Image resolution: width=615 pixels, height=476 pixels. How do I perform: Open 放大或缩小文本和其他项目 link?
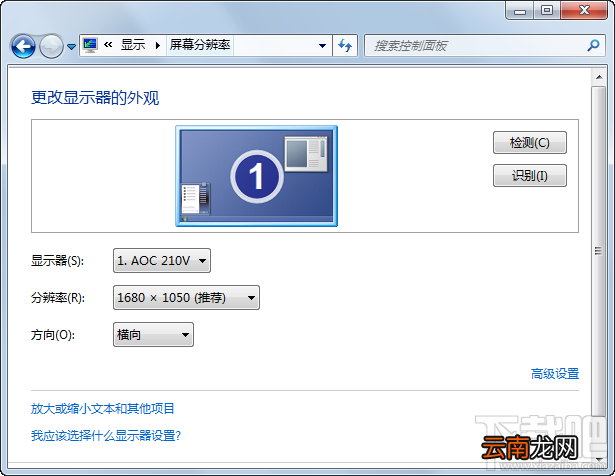[x=103, y=409]
